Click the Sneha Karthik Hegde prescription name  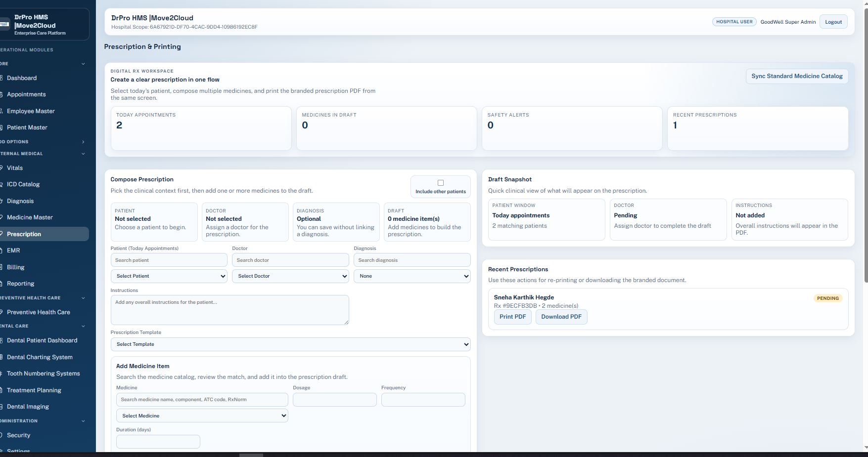(x=524, y=297)
